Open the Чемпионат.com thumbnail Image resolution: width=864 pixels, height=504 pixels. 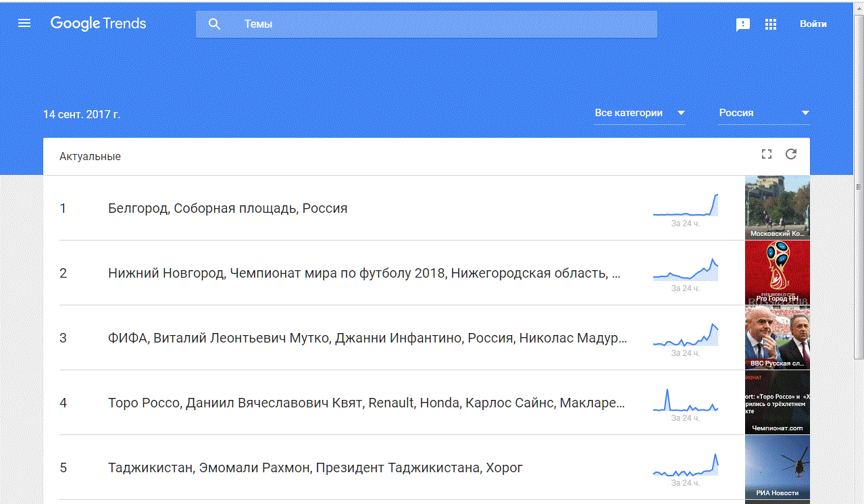pyautogui.click(x=777, y=402)
